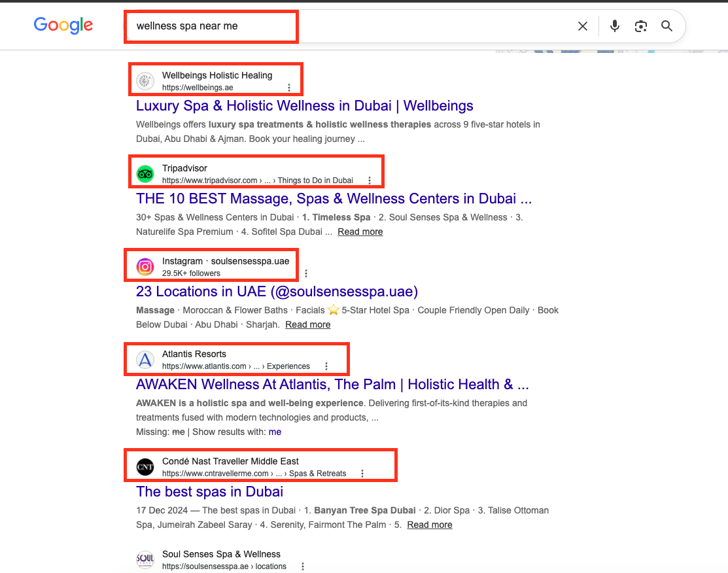Viewport: 728px width, 573px height.
Task: Click Read more under Condé Nast snippet
Action: (430, 525)
